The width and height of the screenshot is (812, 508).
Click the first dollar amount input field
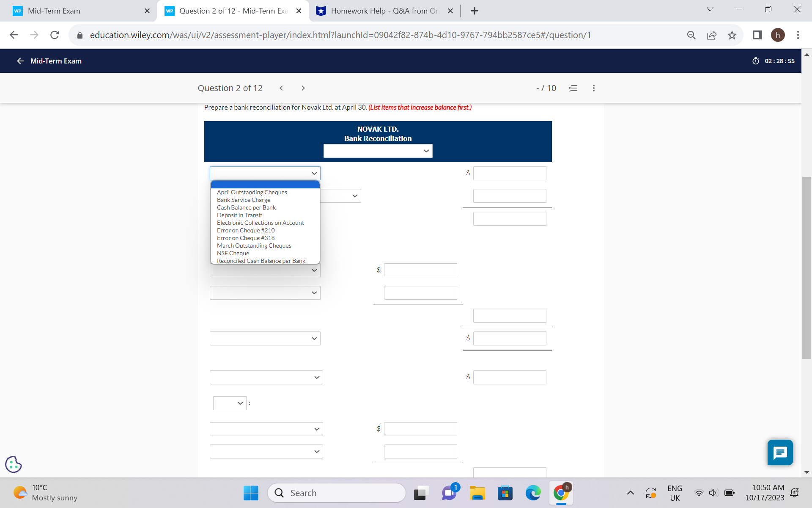(509, 173)
